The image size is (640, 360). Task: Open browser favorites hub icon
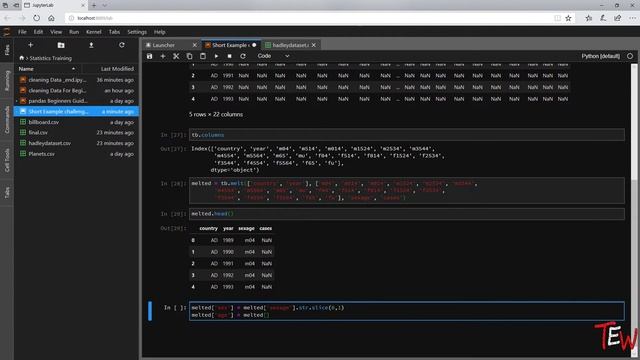[x=588, y=18]
